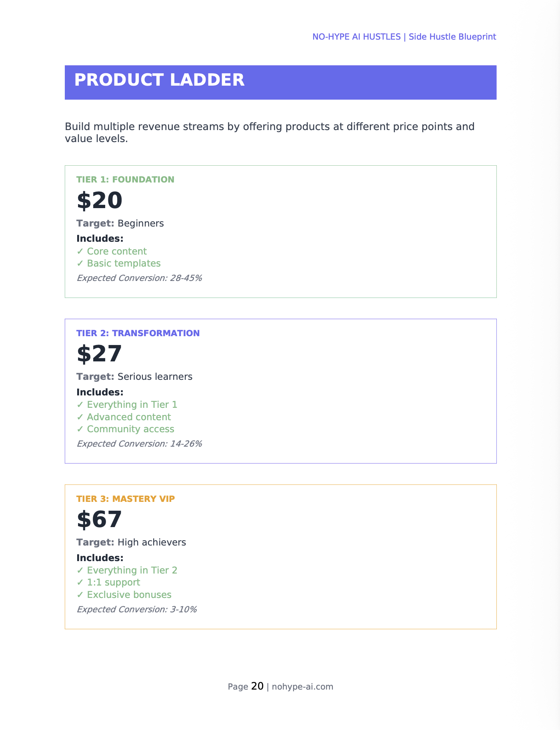Click the $27 price
Screen dimensions: 560x730
pyautogui.click(x=99, y=354)
